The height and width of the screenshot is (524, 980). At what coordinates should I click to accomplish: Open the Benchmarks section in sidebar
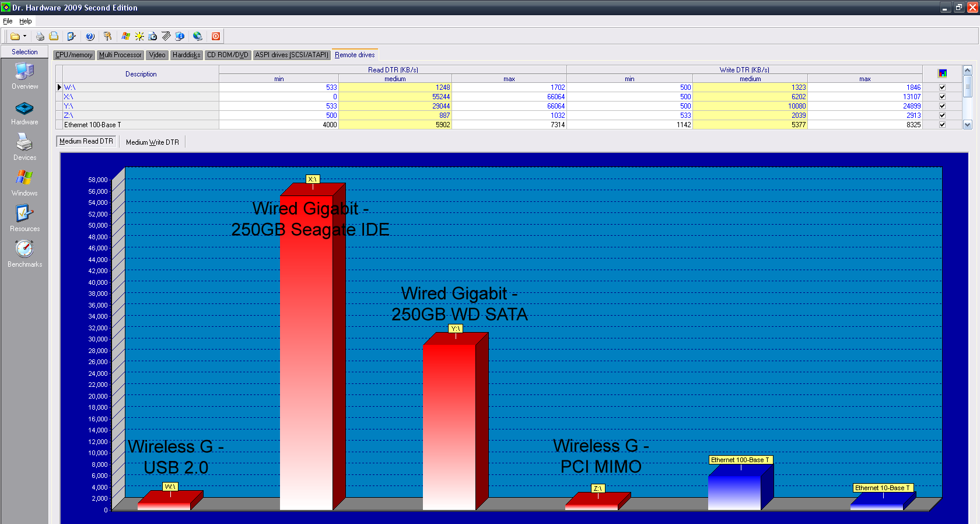coord(24,254)
